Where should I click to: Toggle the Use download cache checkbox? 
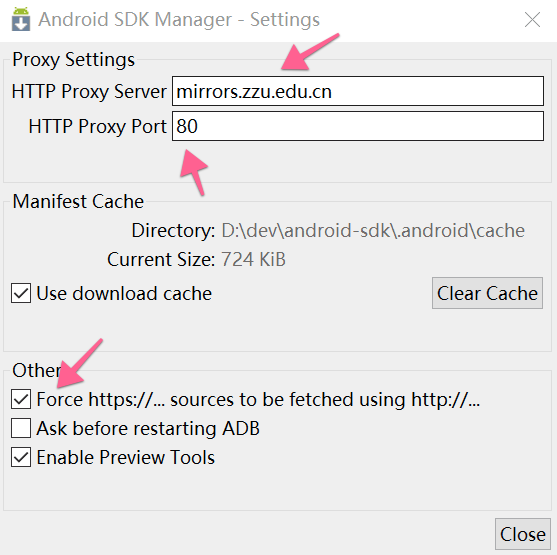coord(21,293)
